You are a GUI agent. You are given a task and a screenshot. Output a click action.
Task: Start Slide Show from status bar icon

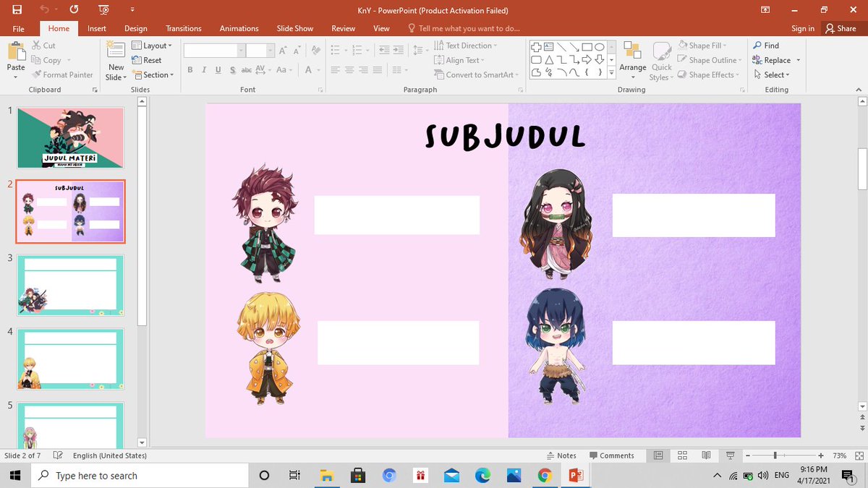[x=731, y=455]
